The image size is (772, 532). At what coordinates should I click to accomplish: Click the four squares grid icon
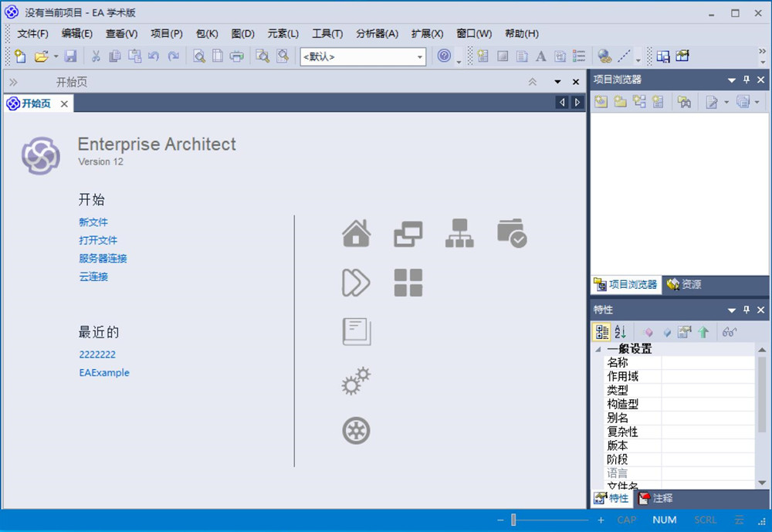click(x=408, y=283)
